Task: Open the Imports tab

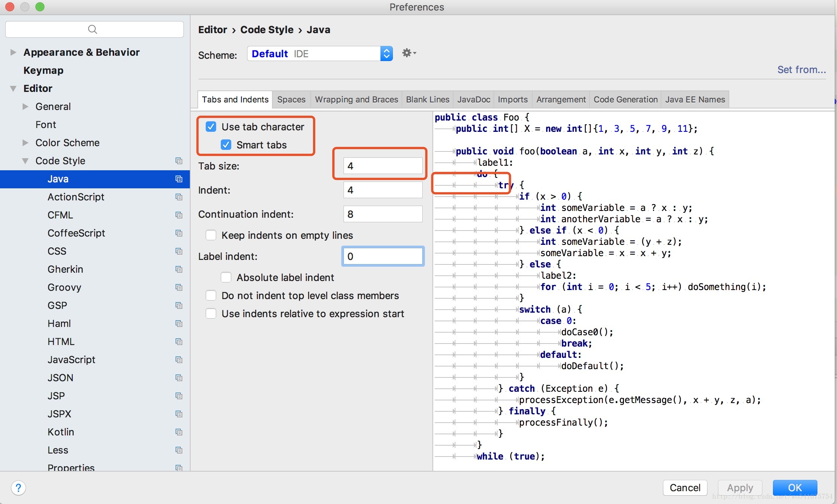Action: [513, 99]
